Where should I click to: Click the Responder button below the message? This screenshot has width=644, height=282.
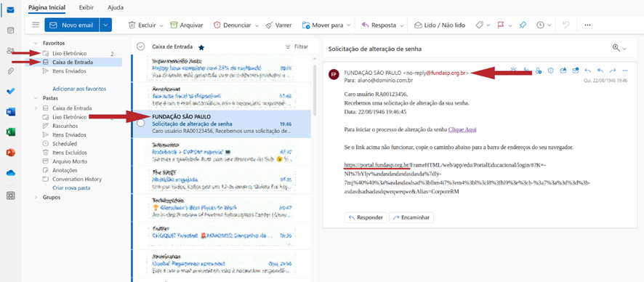click(x=366, y=217)
